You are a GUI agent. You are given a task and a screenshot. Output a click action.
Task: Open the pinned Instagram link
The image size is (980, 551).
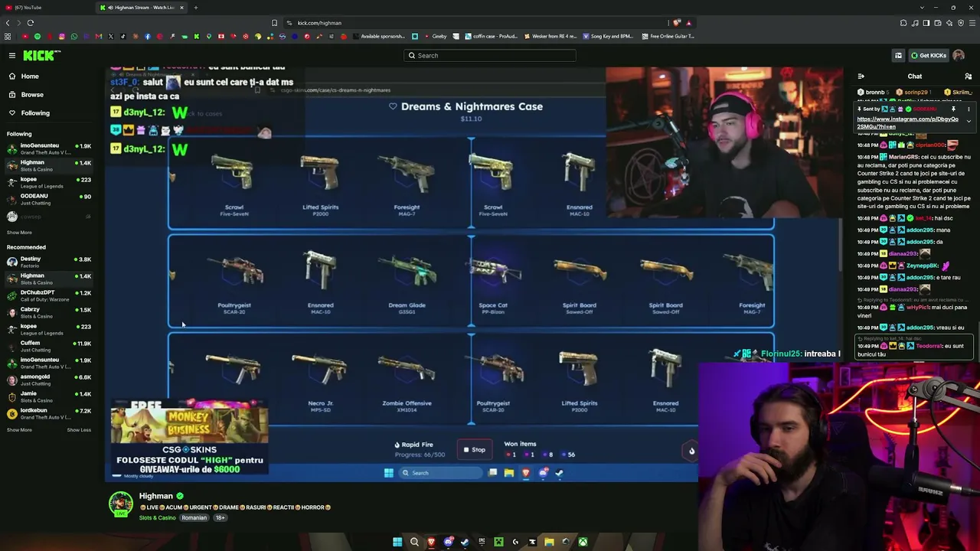907,122
